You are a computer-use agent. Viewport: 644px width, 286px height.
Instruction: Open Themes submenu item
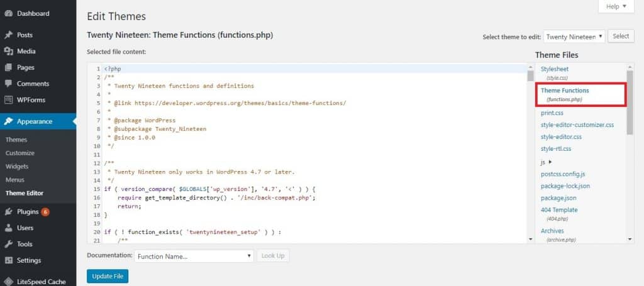[16, 140]
